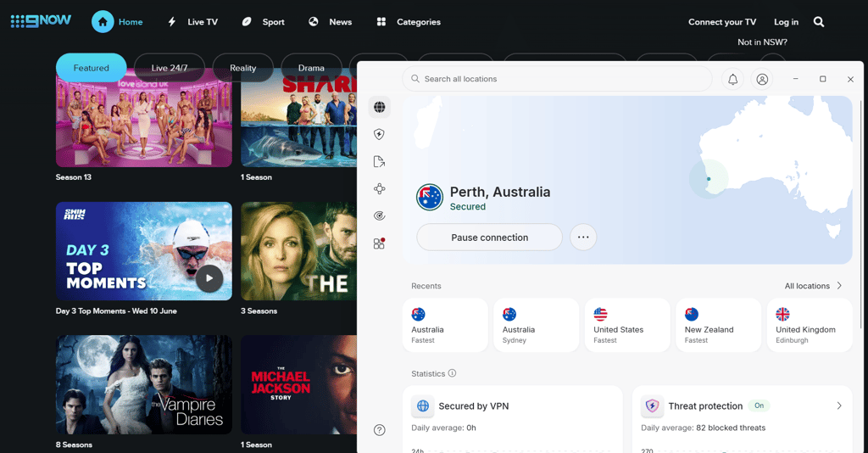This screenshot has width=868, height=453.
Task: Connect to recent New Zealand Fastest
Action: coord(719,325)
